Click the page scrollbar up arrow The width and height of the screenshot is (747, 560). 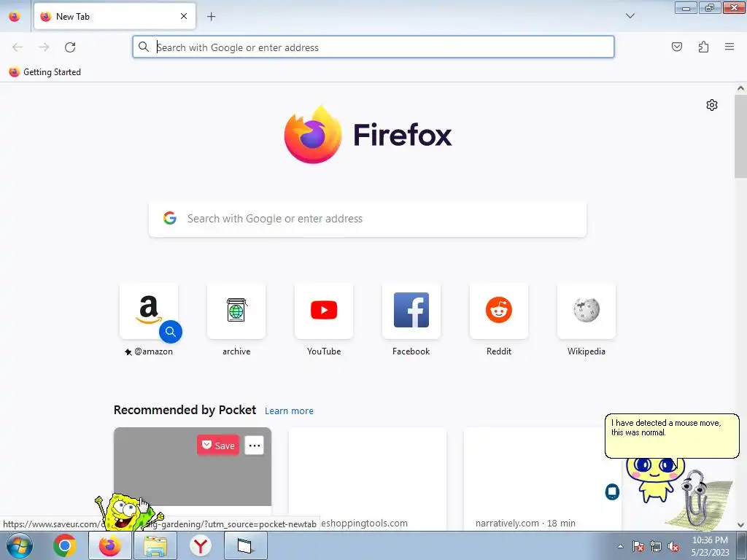pos(740,88)
